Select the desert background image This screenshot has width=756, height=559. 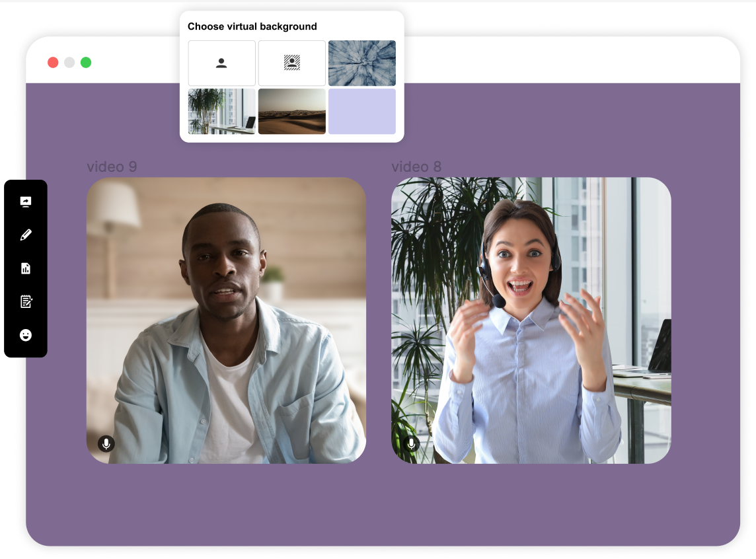click(x=291, y=111)
